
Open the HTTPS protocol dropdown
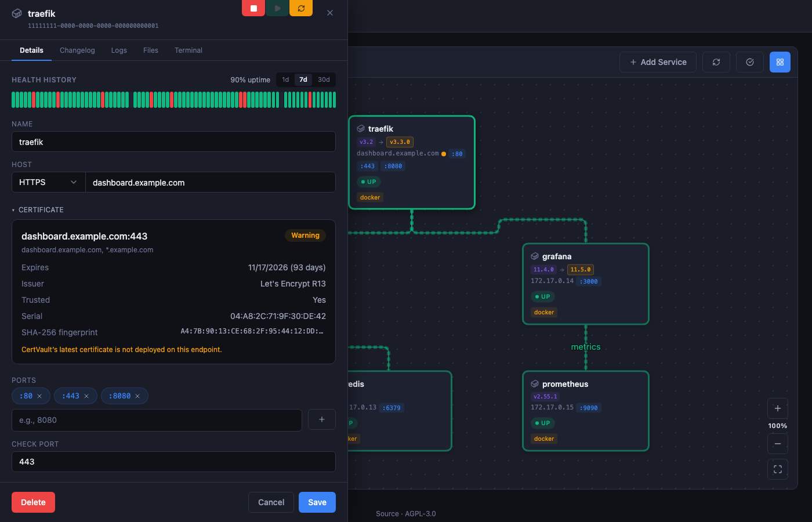pos(49,182)
